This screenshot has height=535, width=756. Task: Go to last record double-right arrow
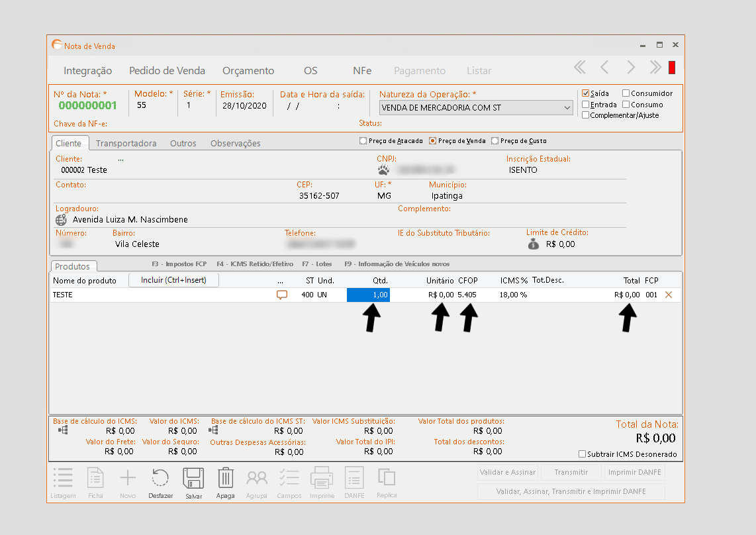655,67
